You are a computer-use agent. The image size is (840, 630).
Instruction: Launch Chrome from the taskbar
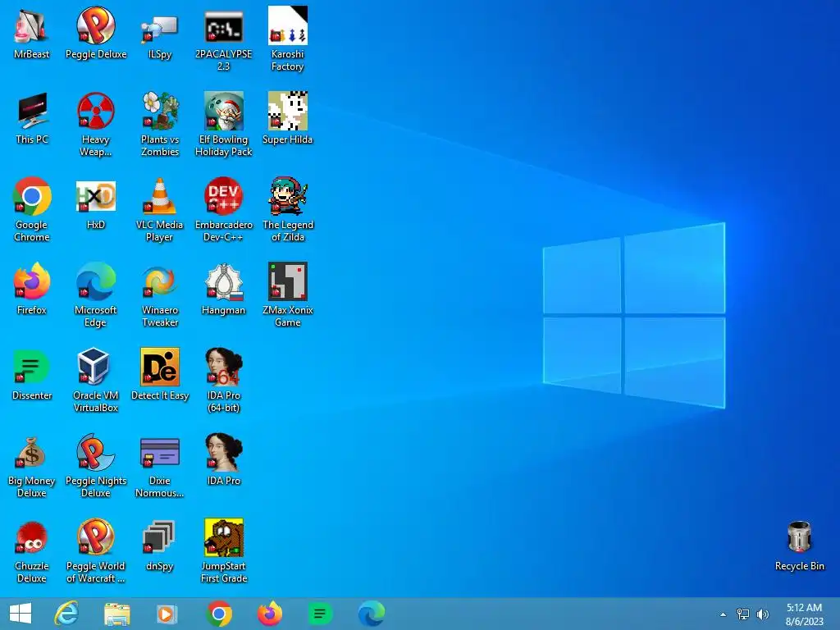point(218,614)
